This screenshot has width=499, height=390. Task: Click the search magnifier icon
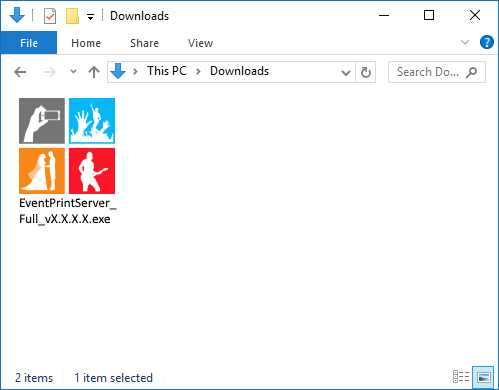click(x=471, y=72)
